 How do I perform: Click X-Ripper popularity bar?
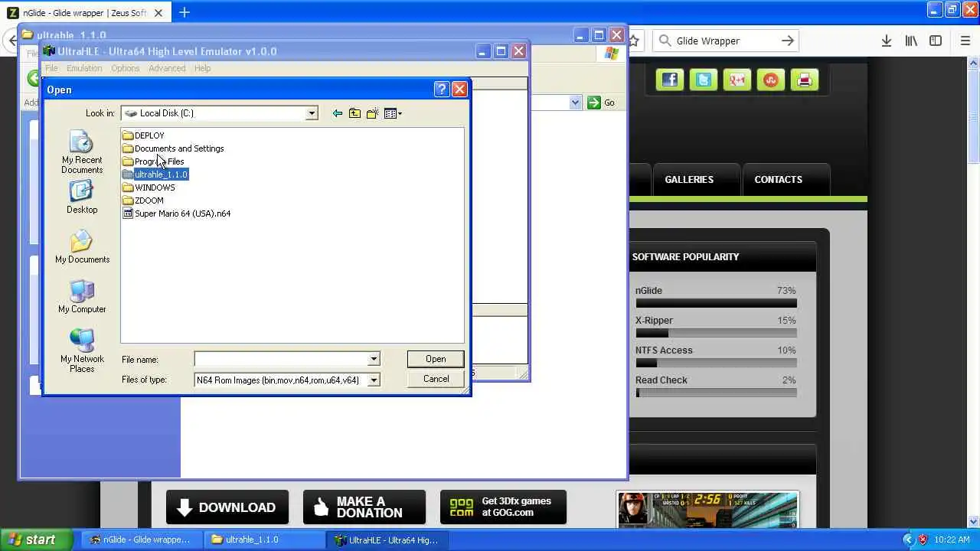pyautogui.click(x=716, y=334)
